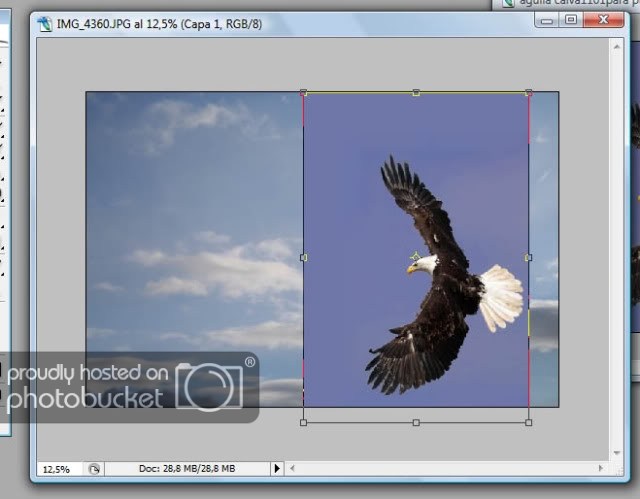Minimize the IMG_4360.JPG document window

pyautogui.click(x=548, y=20)
